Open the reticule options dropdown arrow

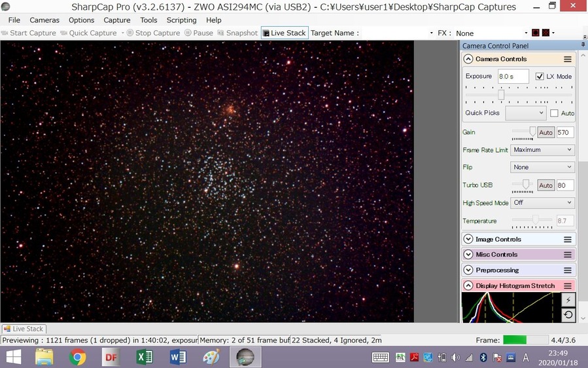553,33
